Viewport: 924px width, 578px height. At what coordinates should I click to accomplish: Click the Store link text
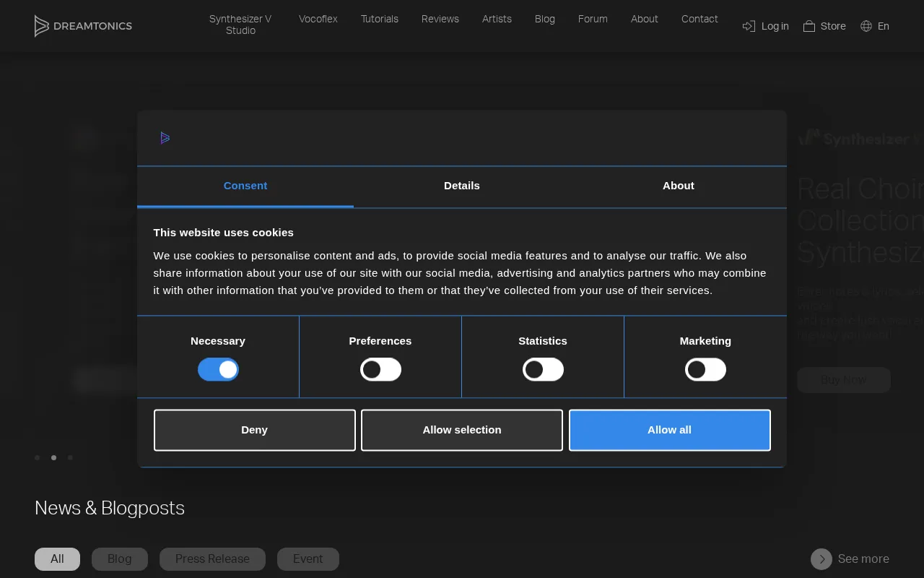833,26
